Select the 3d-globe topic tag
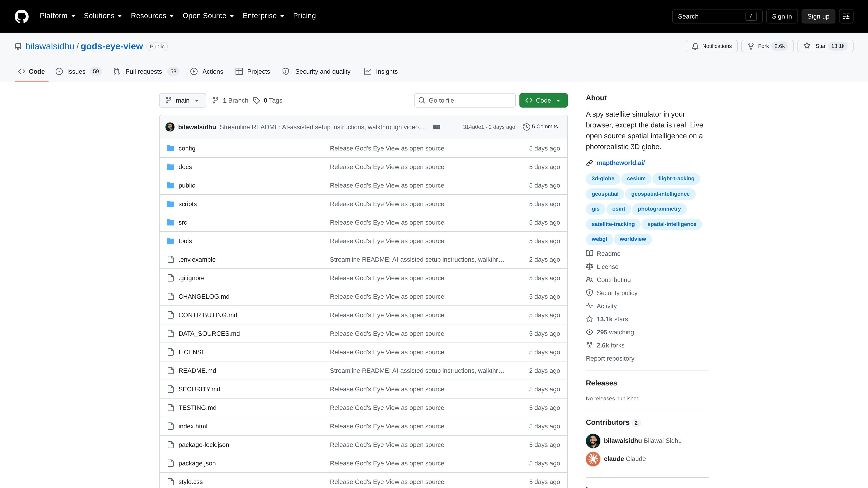The height and width of the screenshot is (488, 868). coord(603,178)
